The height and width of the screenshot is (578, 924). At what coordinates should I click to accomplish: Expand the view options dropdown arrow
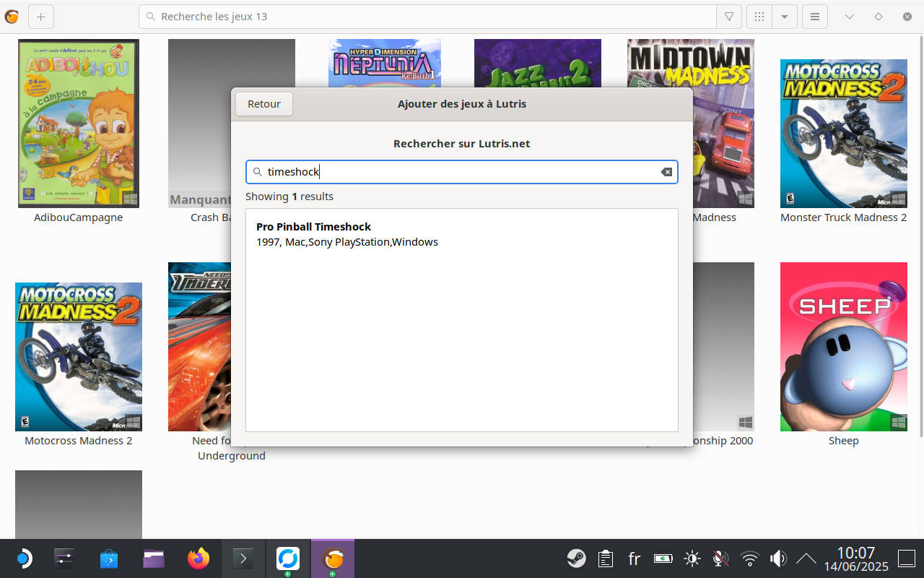tap(784, 17)
